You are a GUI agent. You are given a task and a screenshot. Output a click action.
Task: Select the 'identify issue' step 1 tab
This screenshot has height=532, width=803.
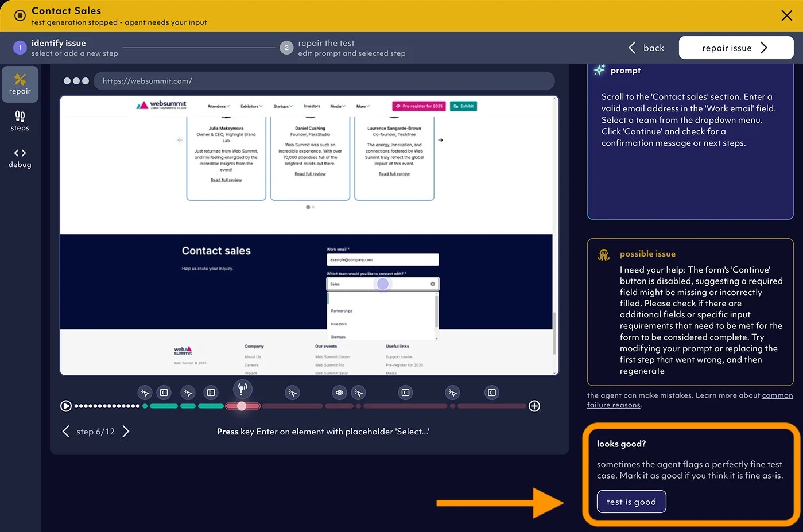[x=66, y=48]
